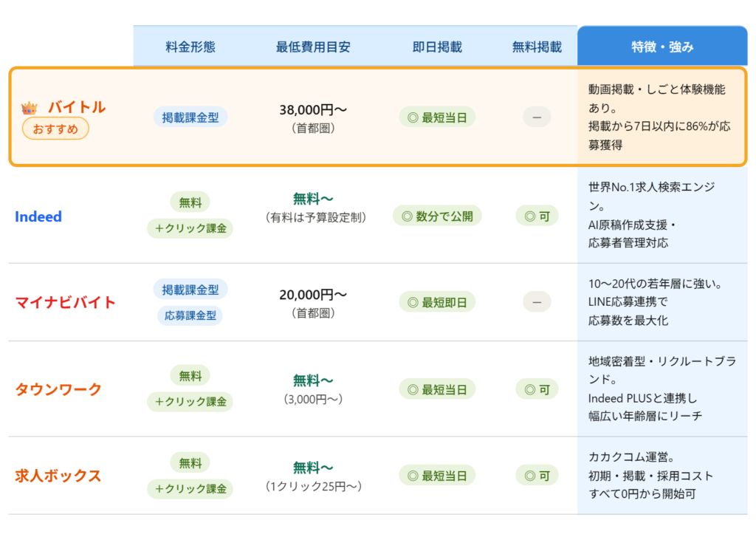Click ◎ 最短当日 badge in 求人ボックス row
The height and width of the screenshot is (540, 756).
pyautogui.click(x=437, y=476)
